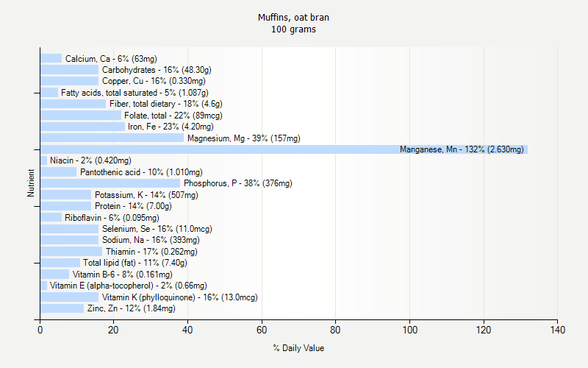Click the 'Copper, Cu - 16% (0.330mg)' label
Viewport: 588px width, 368px height.
tap(154, 81)
